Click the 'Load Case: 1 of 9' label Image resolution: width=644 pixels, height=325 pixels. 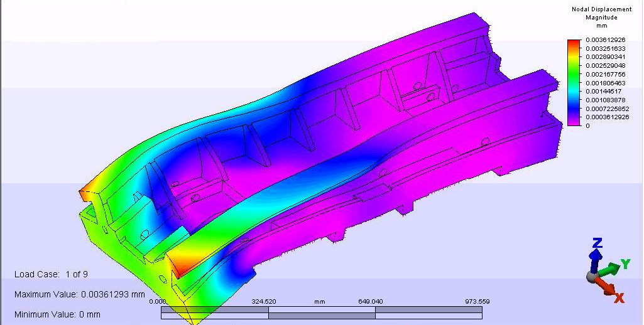click(51, 274)
